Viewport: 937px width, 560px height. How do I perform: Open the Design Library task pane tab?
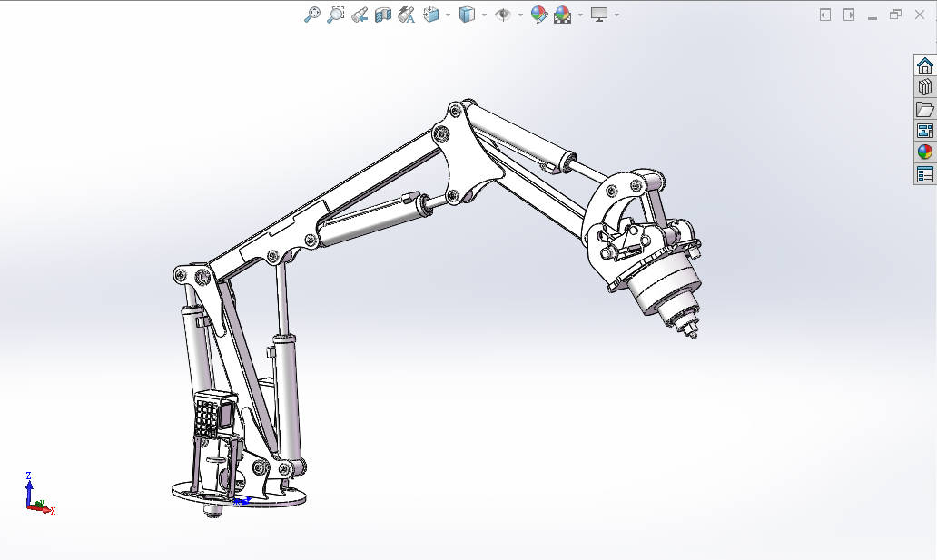click(x=925, y=87)
